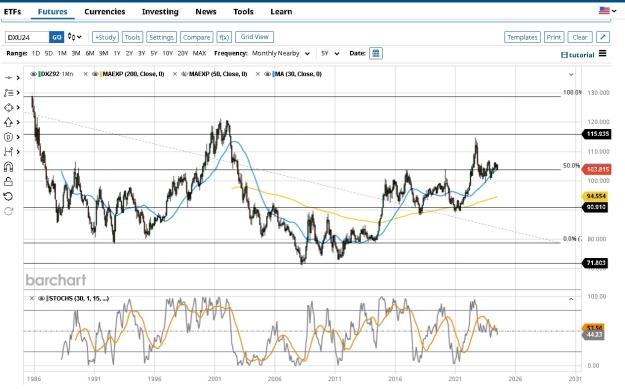This screenshot has width=625, height=389.
Task: Click the GO button
Action: pos(57,37)
